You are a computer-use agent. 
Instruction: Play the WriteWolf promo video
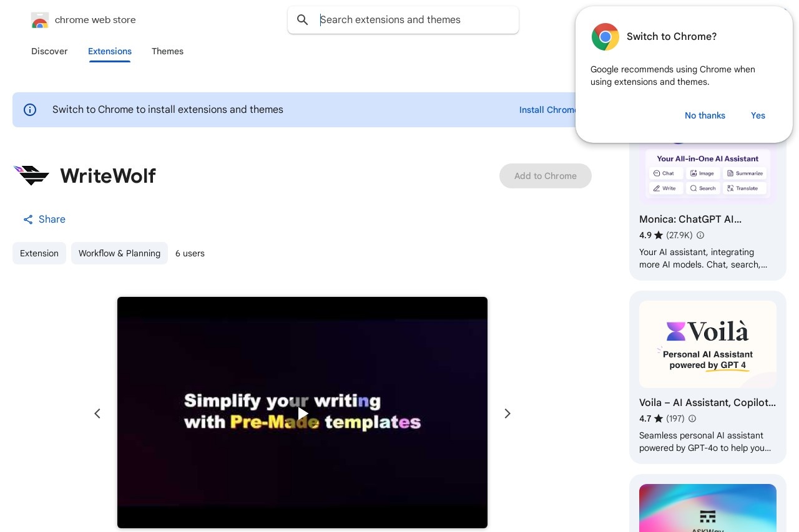click(x=302, y=413)
